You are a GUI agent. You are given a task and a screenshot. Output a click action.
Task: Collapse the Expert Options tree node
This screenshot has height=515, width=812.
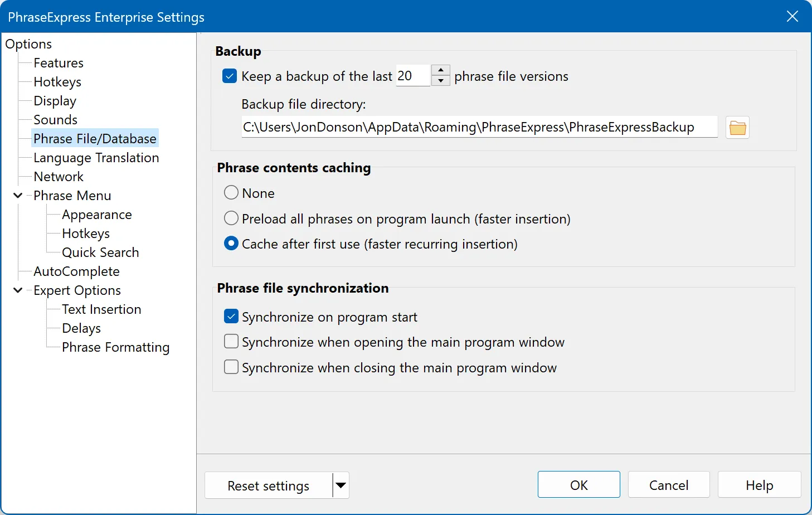coord(18,290)
